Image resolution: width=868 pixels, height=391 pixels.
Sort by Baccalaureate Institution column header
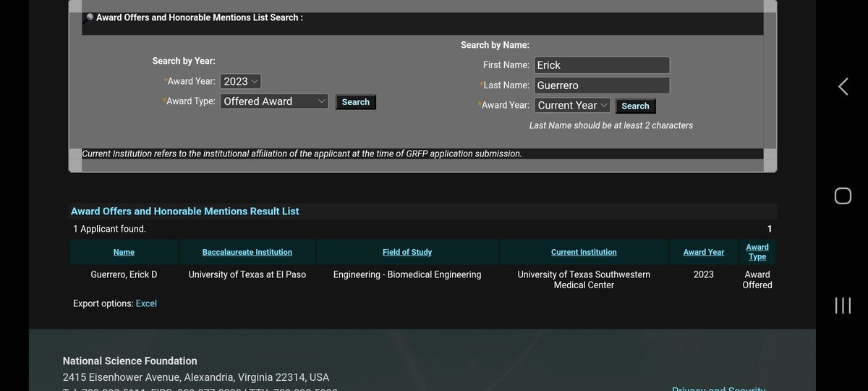coord(247,252)
